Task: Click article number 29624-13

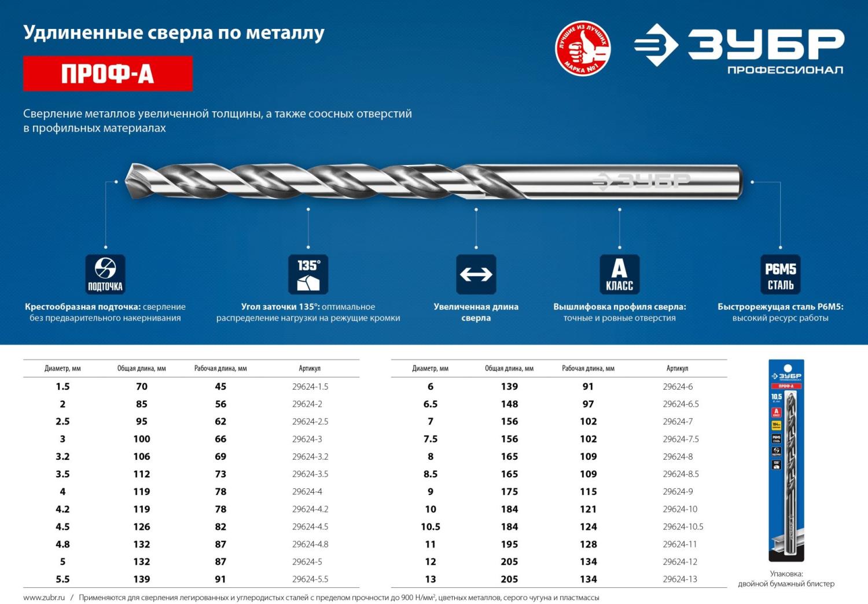Action: [680, 579]
